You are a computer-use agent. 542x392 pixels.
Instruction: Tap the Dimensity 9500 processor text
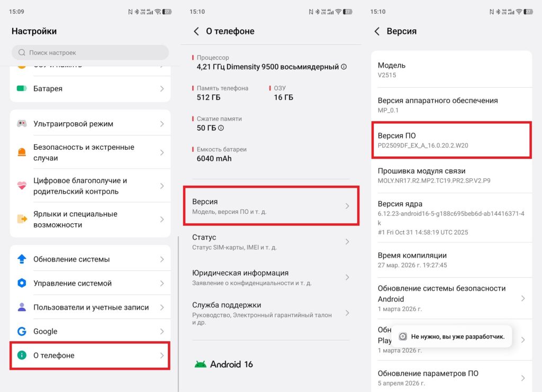click(x=267, y=67)
